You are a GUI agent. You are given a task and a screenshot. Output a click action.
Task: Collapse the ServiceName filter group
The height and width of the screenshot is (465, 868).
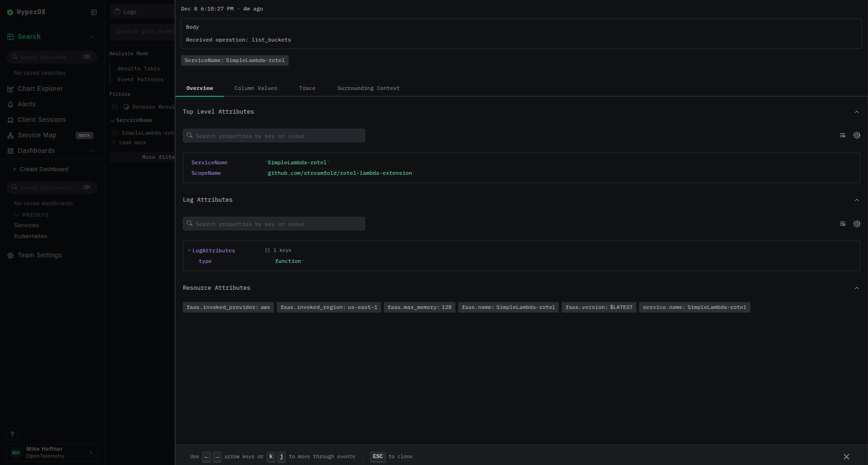[x=113, y=120]
